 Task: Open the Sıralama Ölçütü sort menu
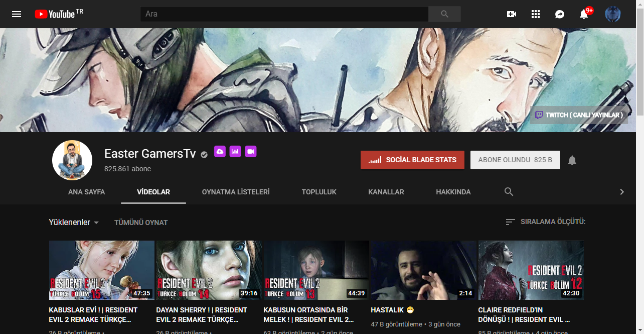545,221
